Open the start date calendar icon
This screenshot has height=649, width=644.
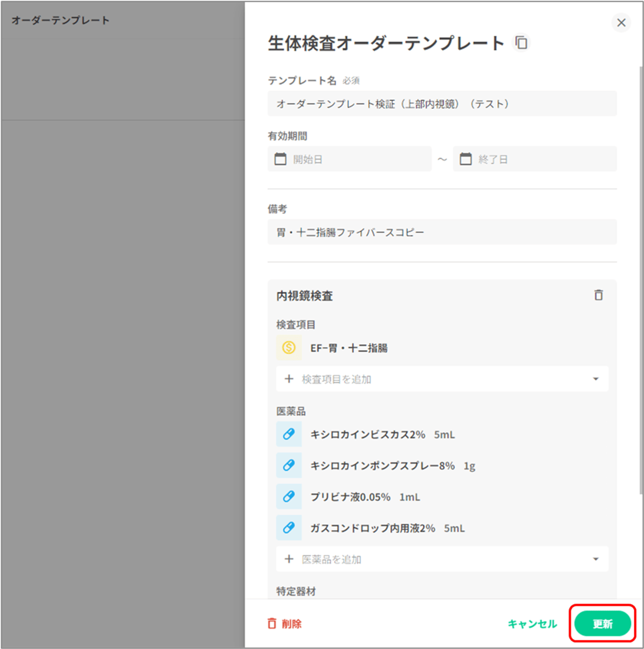click(x=280, y=159)
